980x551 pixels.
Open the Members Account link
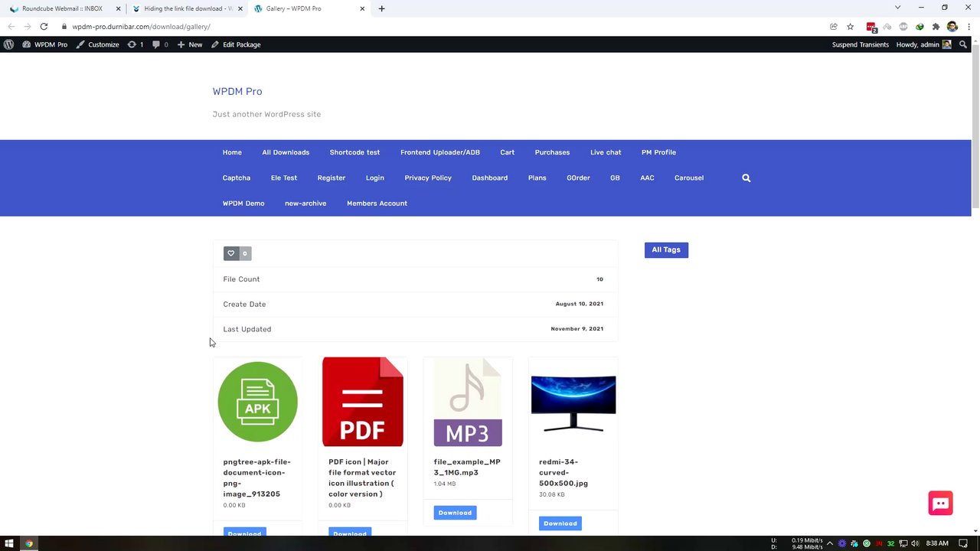point(377,204)
